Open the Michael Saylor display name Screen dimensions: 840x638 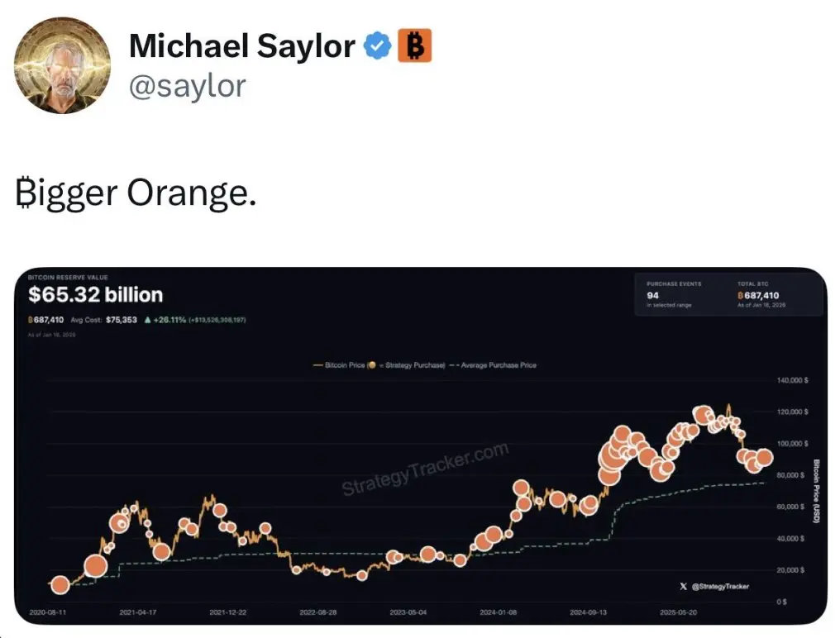pyautogui.click(x=241, y=46)
